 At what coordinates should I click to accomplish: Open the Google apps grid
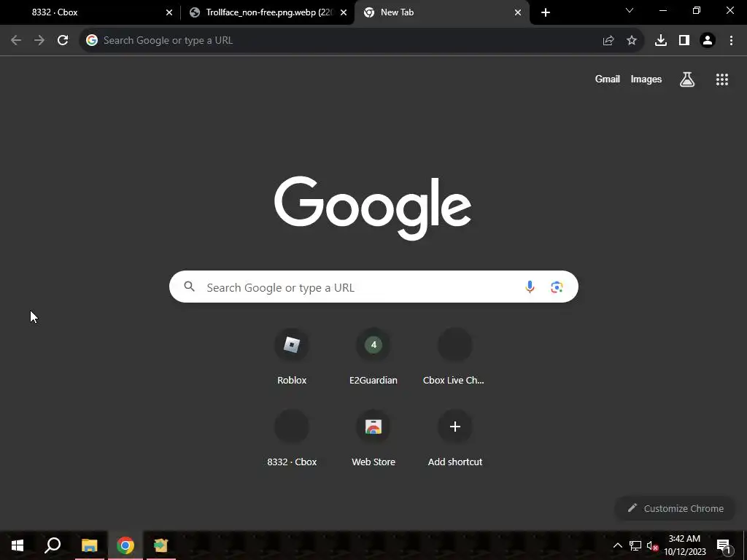722,79
